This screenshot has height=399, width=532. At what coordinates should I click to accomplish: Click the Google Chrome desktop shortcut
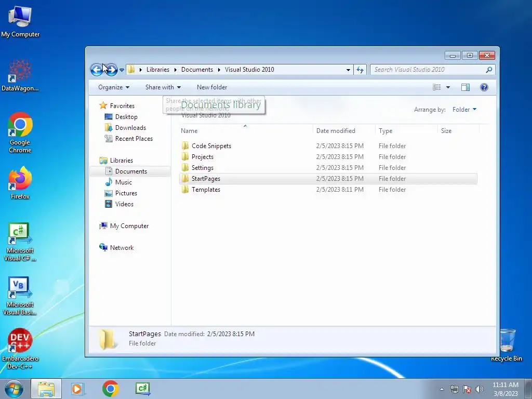pos(20,132)
